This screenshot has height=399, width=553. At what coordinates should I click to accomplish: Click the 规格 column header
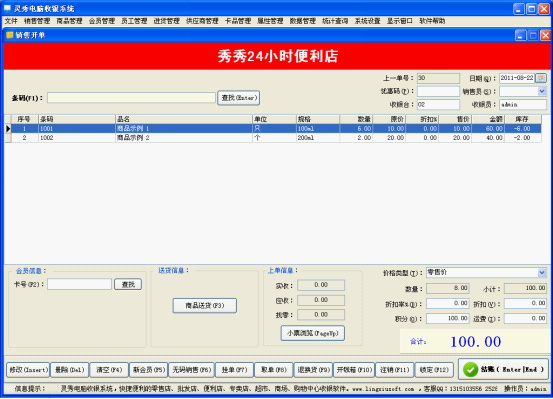(x=318, y=119)
